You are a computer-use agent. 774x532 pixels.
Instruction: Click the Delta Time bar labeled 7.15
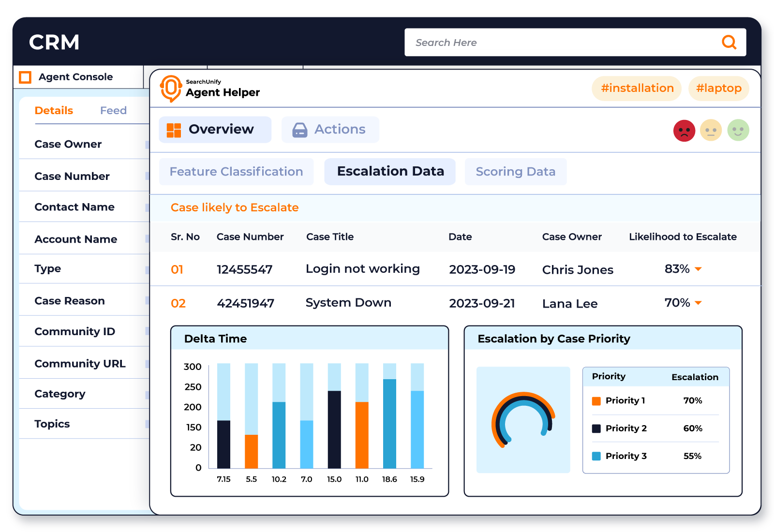[x=223, y=444]
